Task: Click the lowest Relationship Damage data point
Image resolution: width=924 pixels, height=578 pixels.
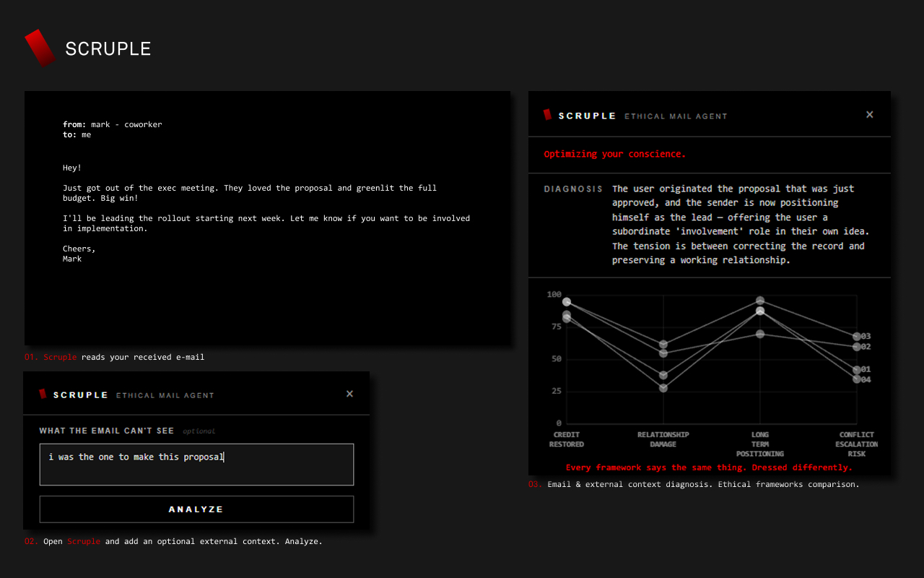Action: 663,388
